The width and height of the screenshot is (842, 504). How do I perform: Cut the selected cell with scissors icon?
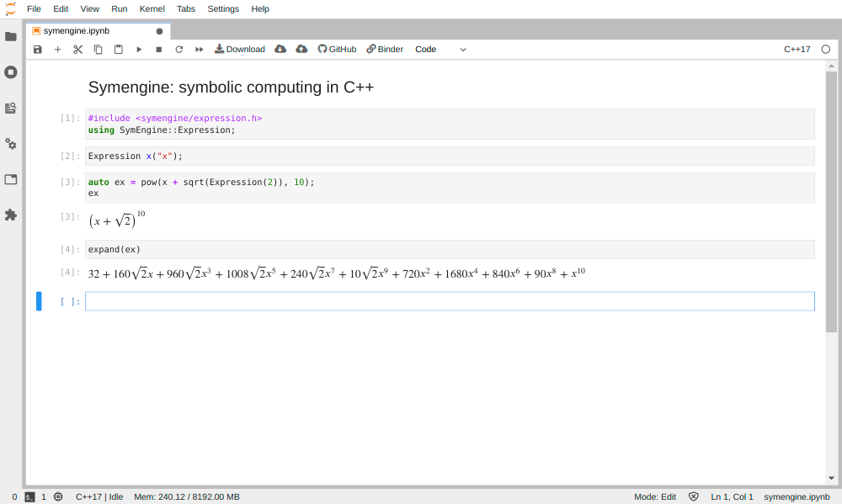coord(78,50)
